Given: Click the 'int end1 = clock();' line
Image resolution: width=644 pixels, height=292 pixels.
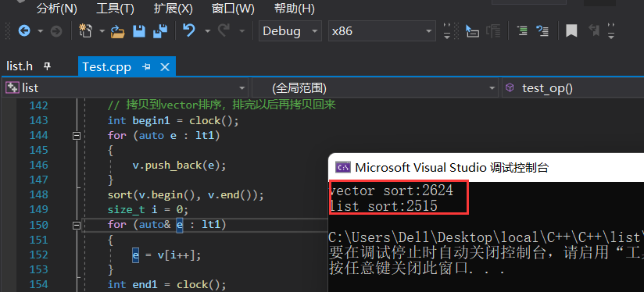Looking at the screenshot, I should coord(166,285).
